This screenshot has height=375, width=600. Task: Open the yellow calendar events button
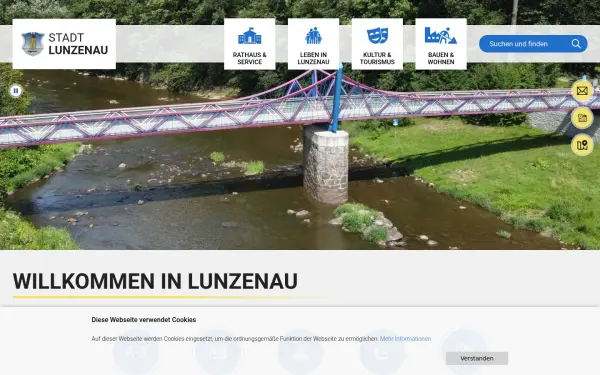click(x=582, y=118)
